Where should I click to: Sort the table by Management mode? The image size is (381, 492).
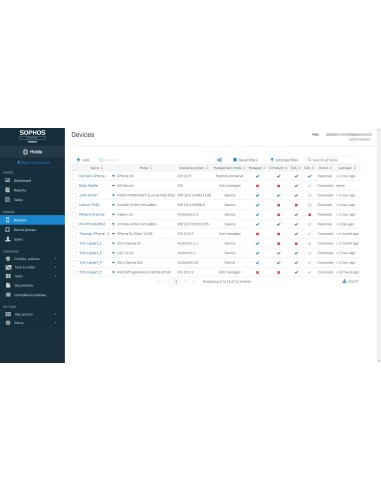[229, 168]
